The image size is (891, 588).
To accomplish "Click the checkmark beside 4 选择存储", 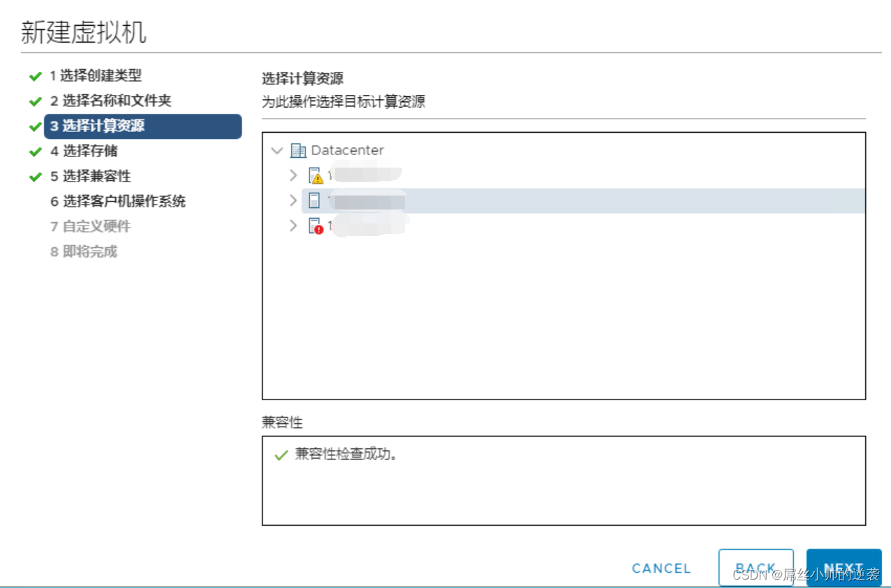I will click(36, 152).
